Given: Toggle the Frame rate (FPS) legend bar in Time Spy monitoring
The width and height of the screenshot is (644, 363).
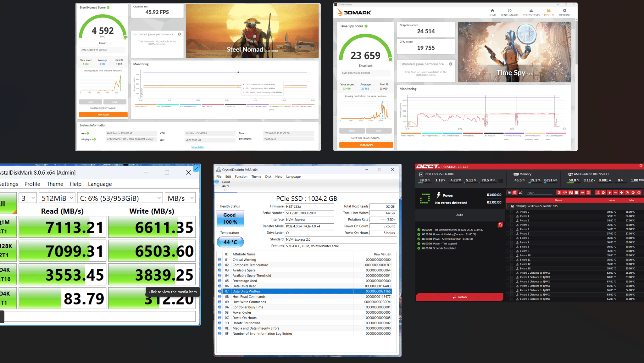Looking at the screenshot, I should (411, 133).
